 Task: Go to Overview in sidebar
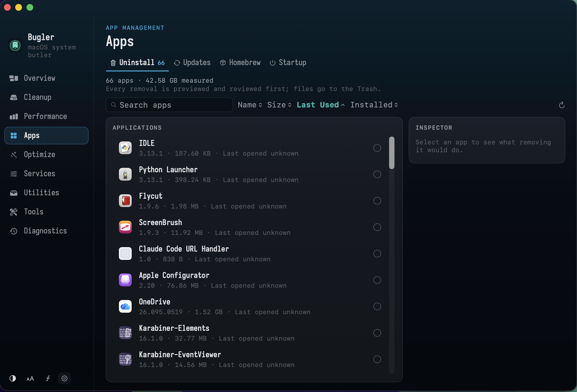46,78
